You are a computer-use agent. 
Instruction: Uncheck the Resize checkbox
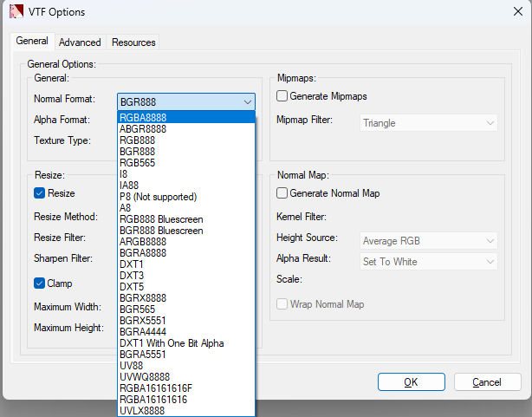40,193
